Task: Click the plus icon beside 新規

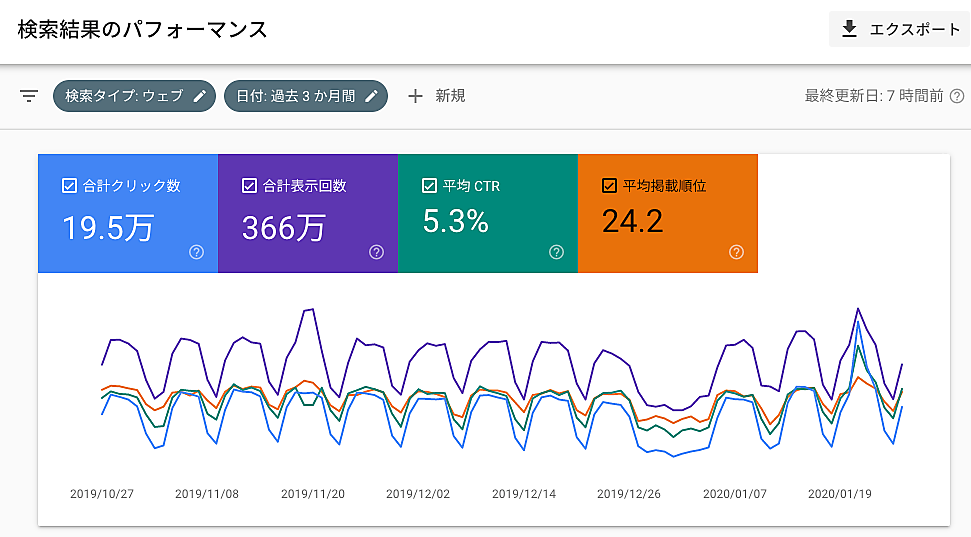Action: coord(416,96)
